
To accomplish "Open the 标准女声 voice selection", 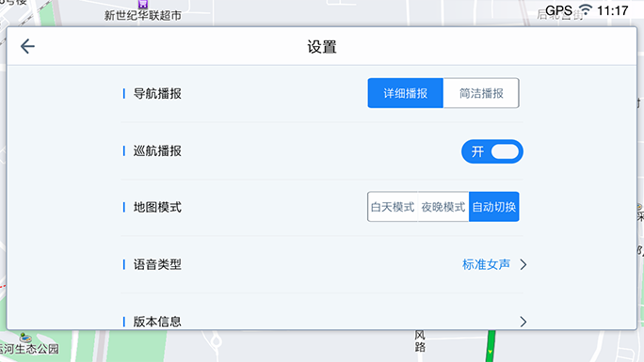I will click(x=486, y=264).
